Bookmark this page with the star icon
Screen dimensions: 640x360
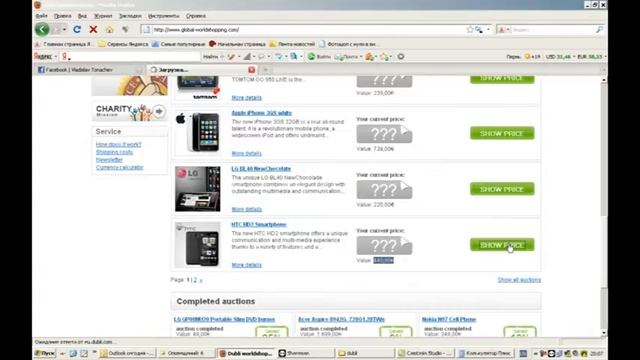coord(470,30)
